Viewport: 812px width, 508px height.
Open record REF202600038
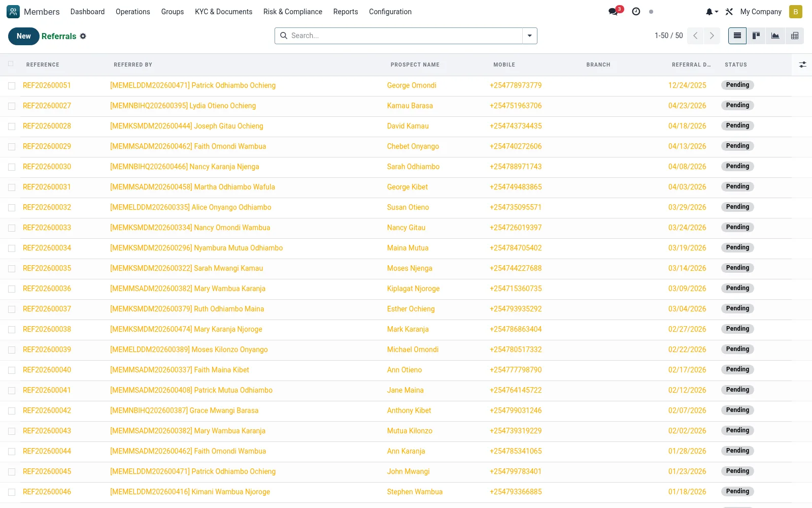(x=47, y=329)
